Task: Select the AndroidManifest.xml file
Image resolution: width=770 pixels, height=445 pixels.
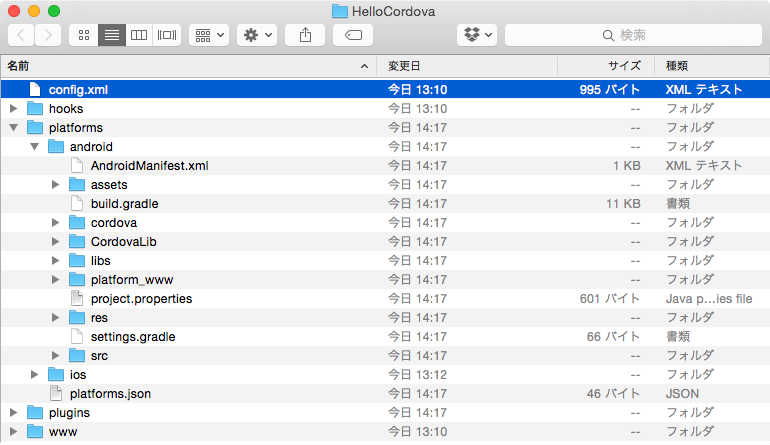Action: tap(149, 166)
